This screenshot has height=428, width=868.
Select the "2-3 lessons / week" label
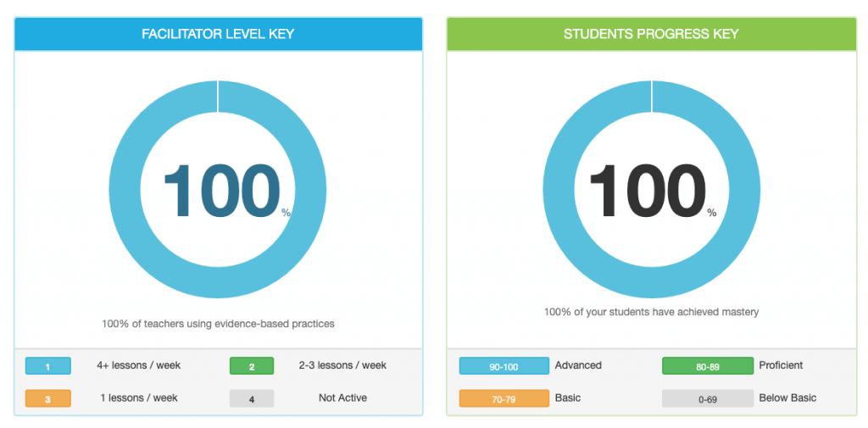click(x=344, y=365)
